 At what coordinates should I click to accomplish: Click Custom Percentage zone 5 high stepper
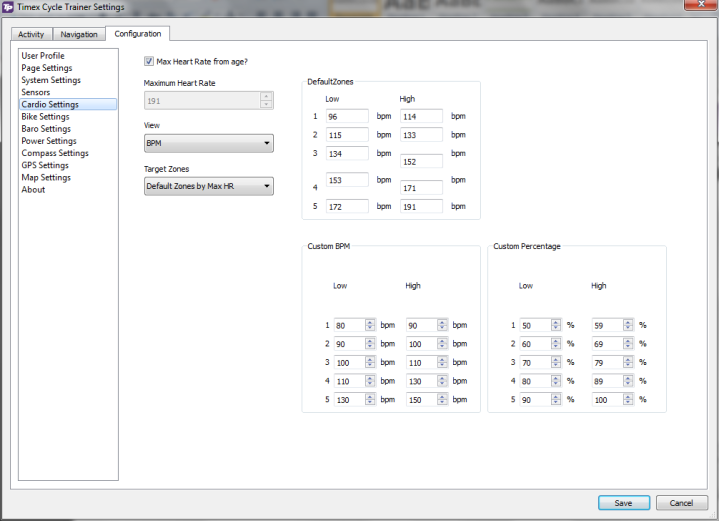(x=628, y=399)
